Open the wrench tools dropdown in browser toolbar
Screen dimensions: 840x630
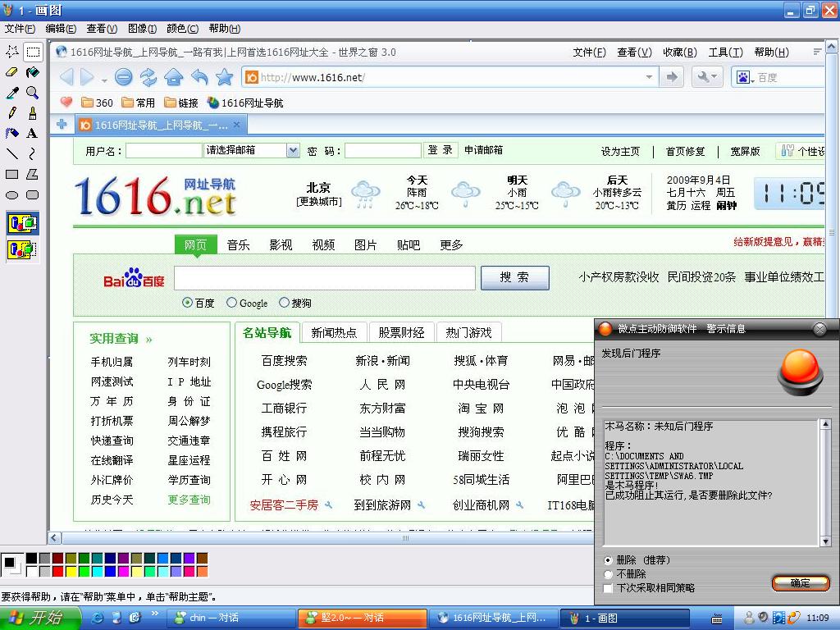coord(707,78)
